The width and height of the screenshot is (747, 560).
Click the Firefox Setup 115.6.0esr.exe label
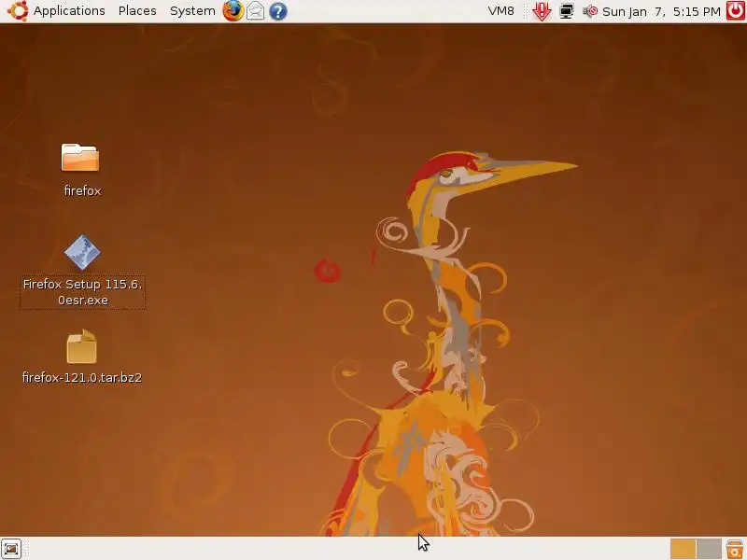click(x=82, y=292)
